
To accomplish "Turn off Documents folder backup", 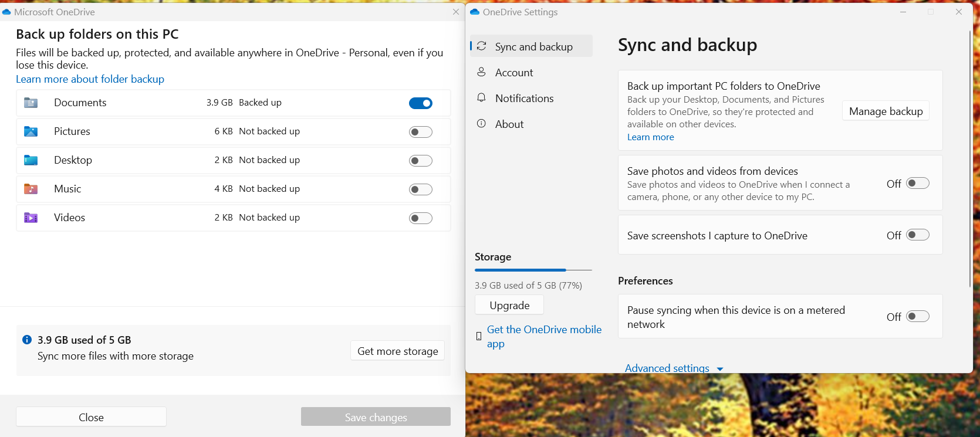I will pos(421,103).
